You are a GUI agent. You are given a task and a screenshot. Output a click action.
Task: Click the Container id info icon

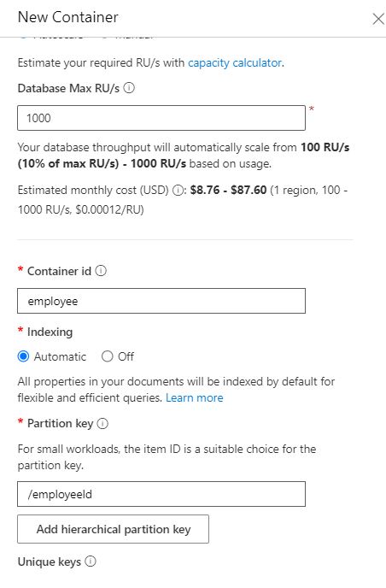click(101, 271)
